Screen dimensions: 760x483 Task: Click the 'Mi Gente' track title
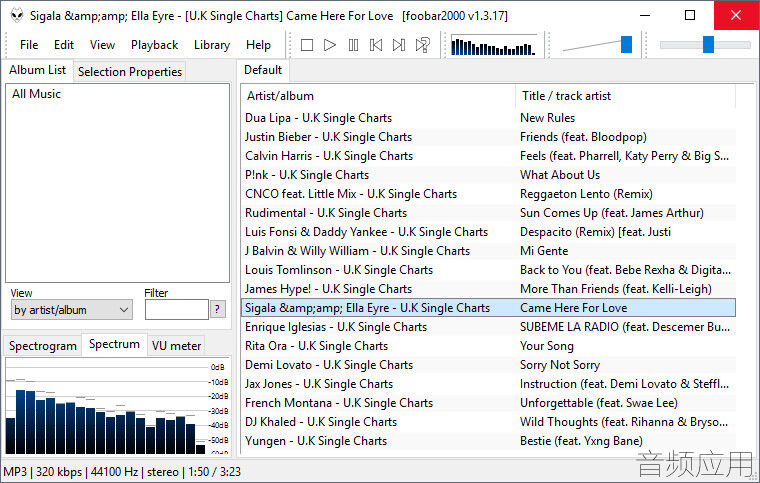click(x=544, y=251)
